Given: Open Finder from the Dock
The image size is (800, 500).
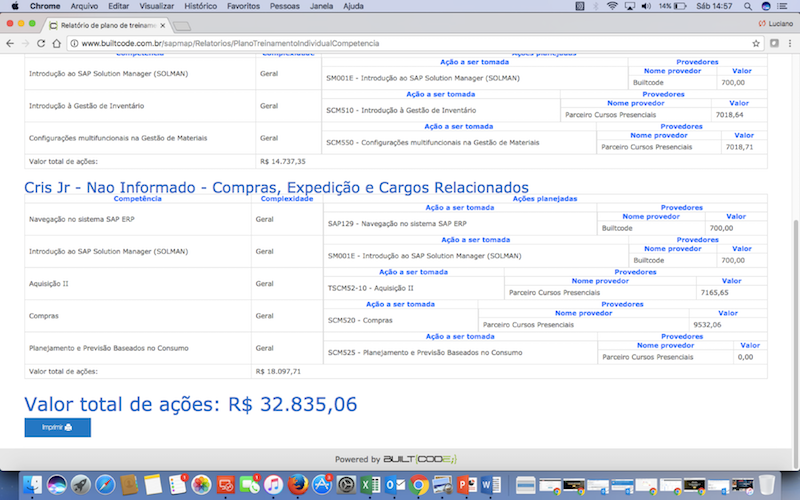Looking at the screenshot, I should [x=33, y=484].
